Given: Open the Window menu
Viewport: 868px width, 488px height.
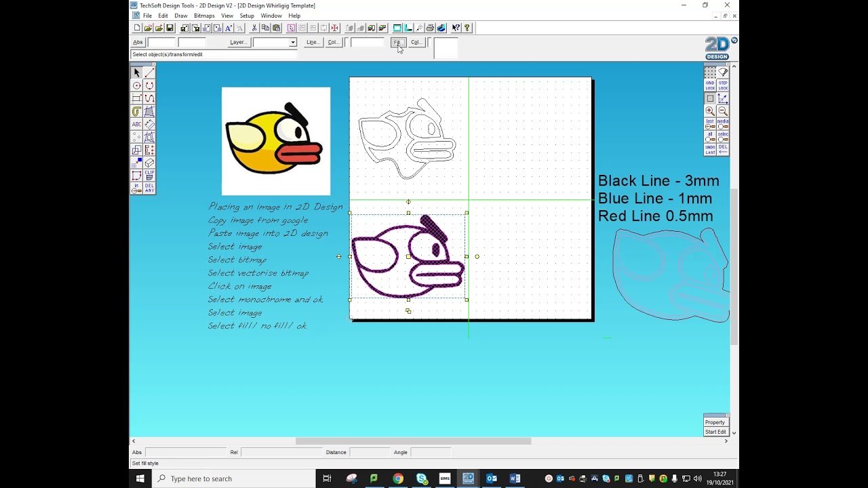Looking at the screenshot, I should click(x=271, y=16).
